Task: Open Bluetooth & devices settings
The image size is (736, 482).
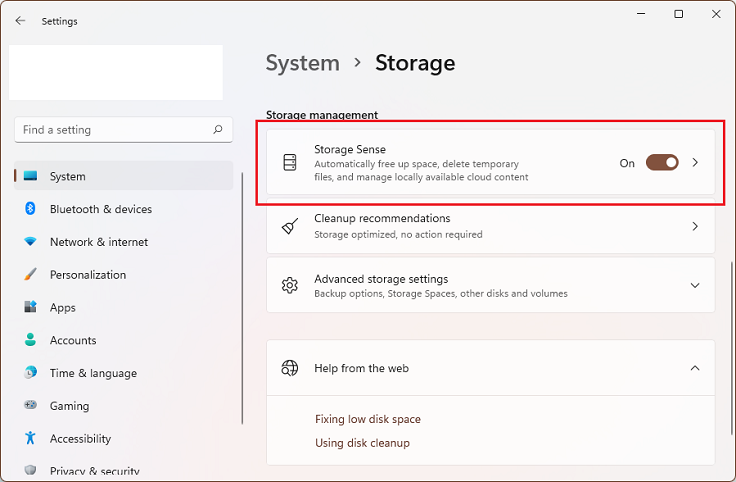Action: point(123,209)
